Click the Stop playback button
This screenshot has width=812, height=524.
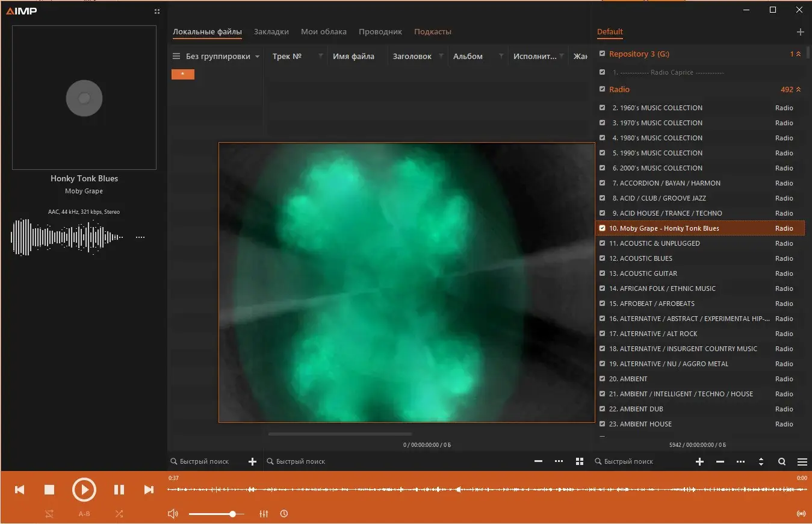pyautogui.click(x=49, y=490)
